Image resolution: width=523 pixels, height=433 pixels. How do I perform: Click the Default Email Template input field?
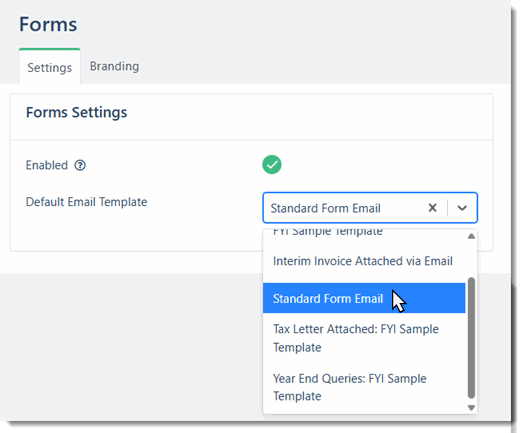370,208
